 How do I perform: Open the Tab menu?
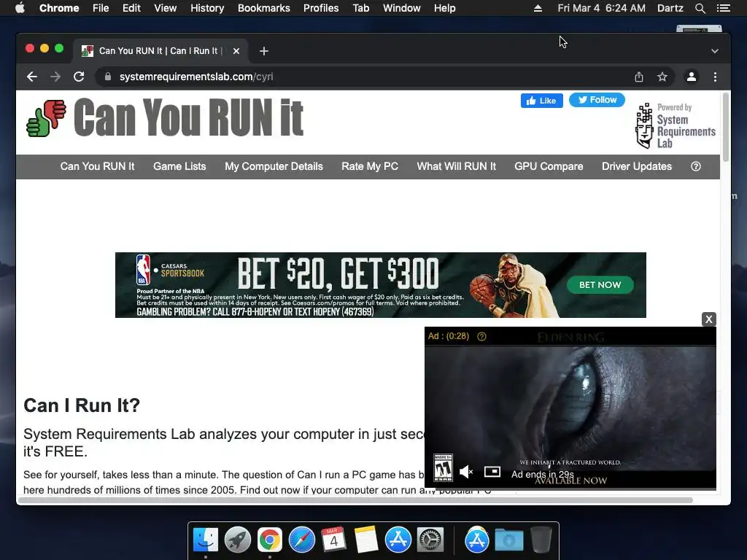(361, 8)
